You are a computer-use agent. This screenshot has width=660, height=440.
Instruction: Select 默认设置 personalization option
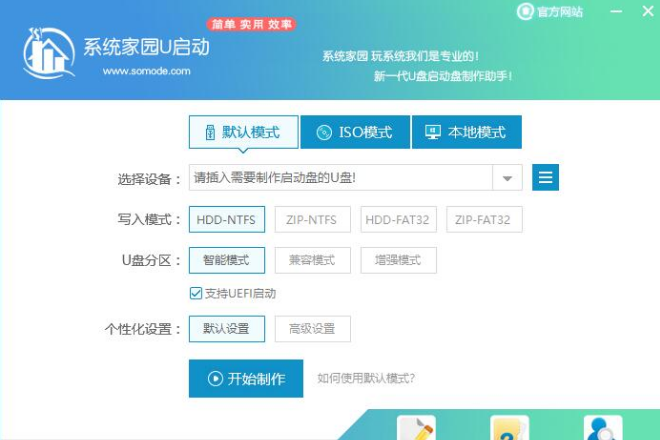coord(227,328)
